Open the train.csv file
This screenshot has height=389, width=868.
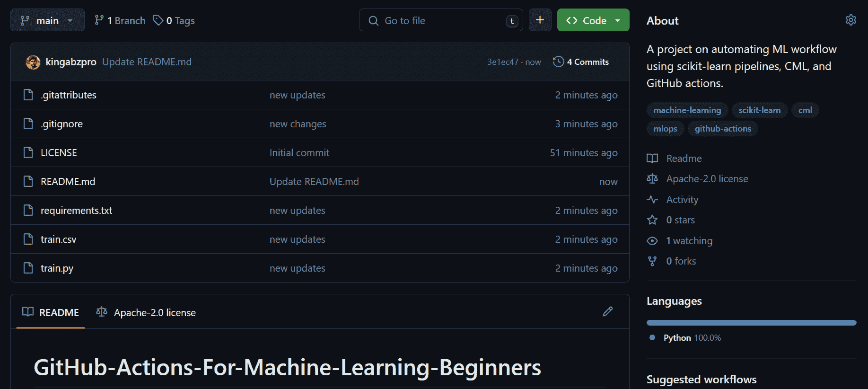58,239
